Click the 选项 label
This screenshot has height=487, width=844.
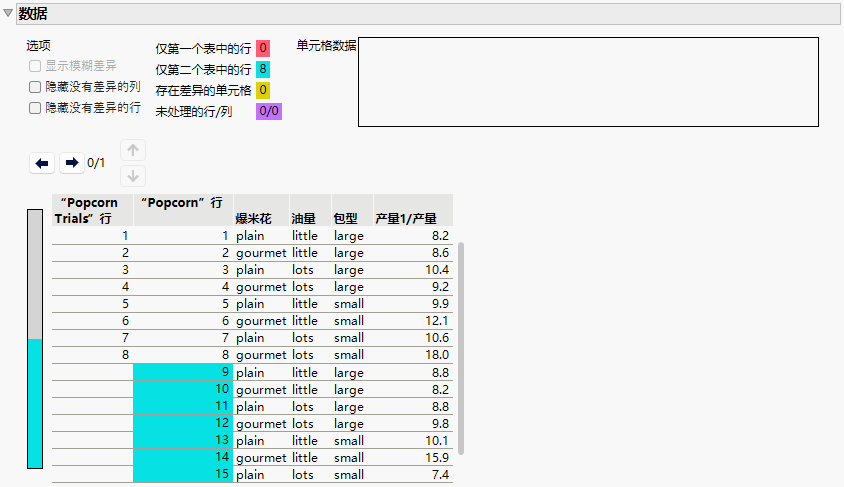[x=38, y=46]
